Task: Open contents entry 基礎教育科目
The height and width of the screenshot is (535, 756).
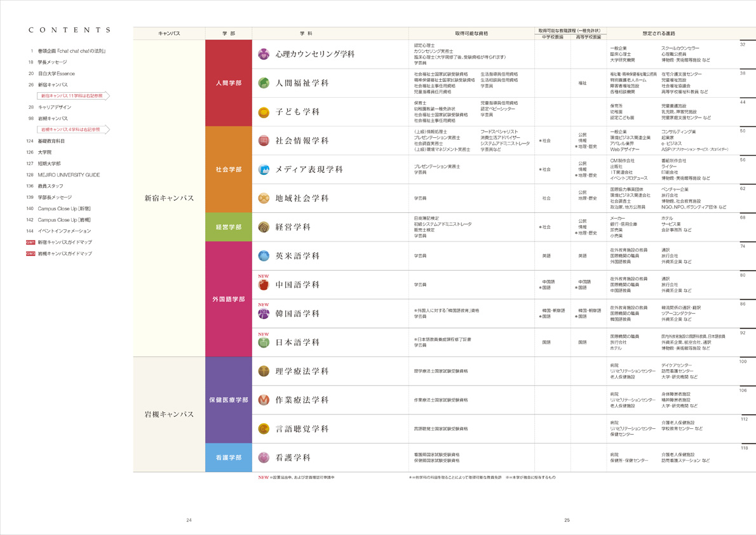Action: point(45,141)
